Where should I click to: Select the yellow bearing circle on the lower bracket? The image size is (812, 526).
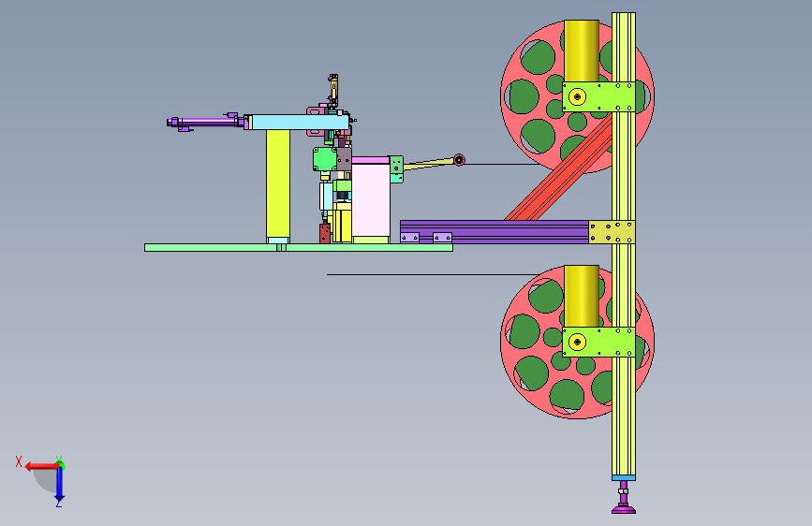coord(578,342)
